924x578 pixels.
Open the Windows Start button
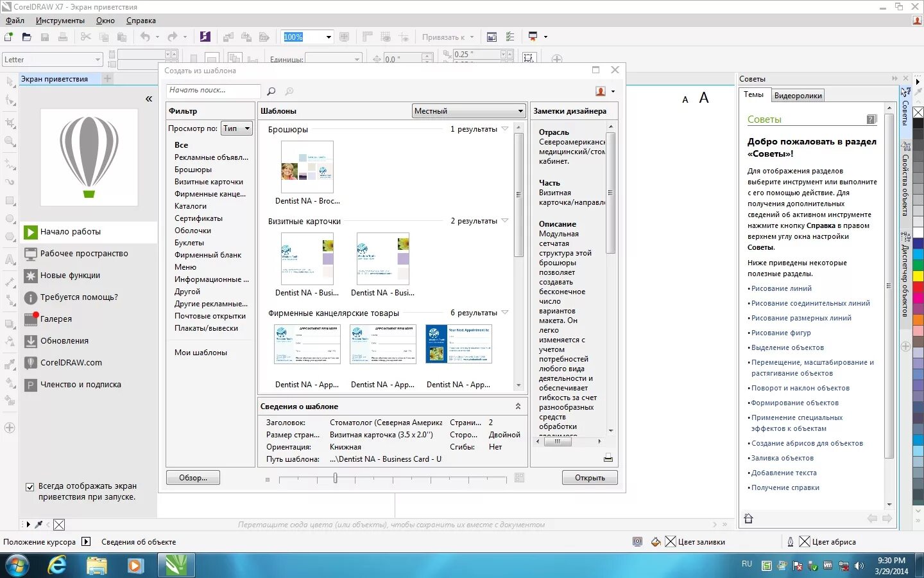pyautogui.click(x=17, y=566)
